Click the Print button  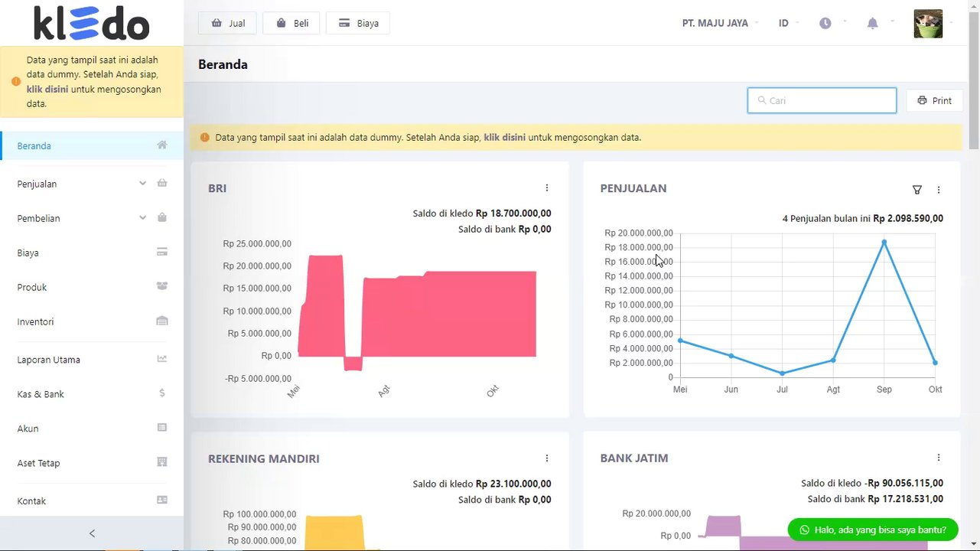(934, 100)
